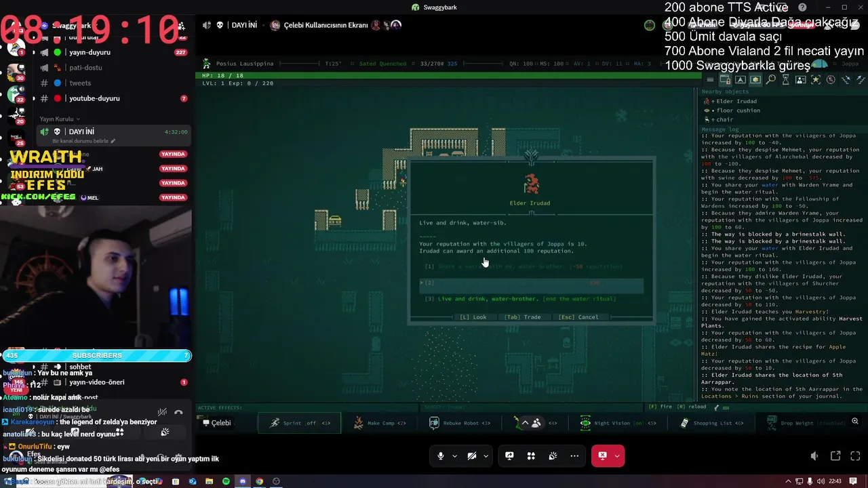
Task: Open the hamburger menu icon in game toolbar
Action: (710, 80)
